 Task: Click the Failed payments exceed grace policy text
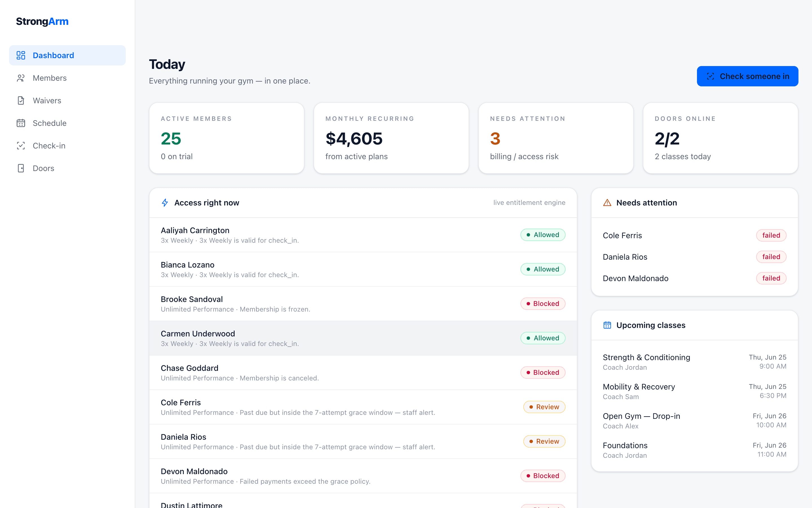(x=305, y=481)
